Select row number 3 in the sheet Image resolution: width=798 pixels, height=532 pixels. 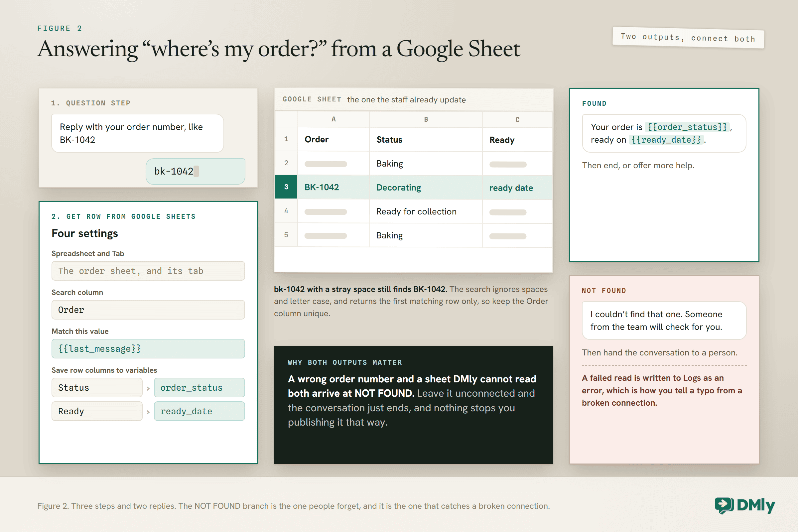286,187
